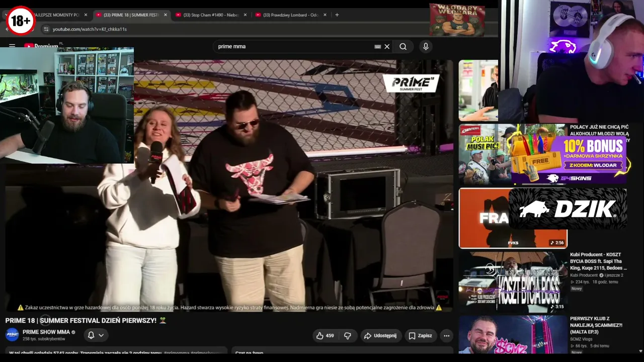Close the 'NAJLEPSZE MOMENTY' tab
Image resolution: width=644 pixels, height=362 pixels.
86,15
